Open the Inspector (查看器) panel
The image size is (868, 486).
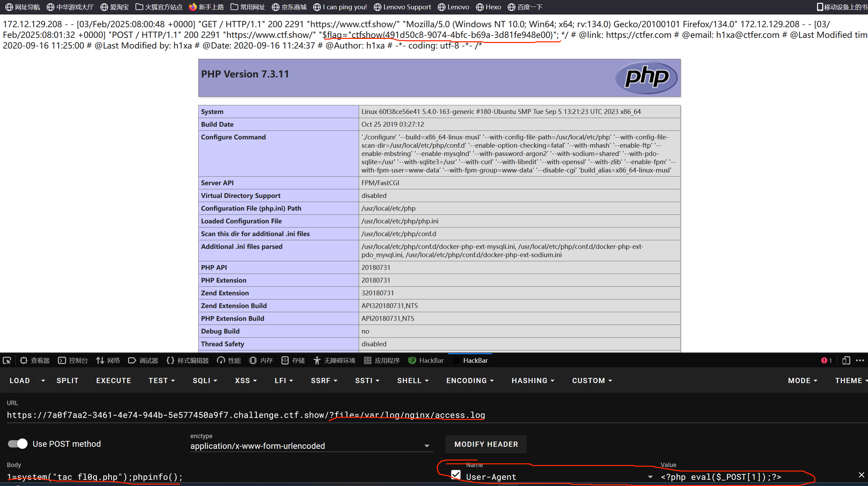coord(35,360)
